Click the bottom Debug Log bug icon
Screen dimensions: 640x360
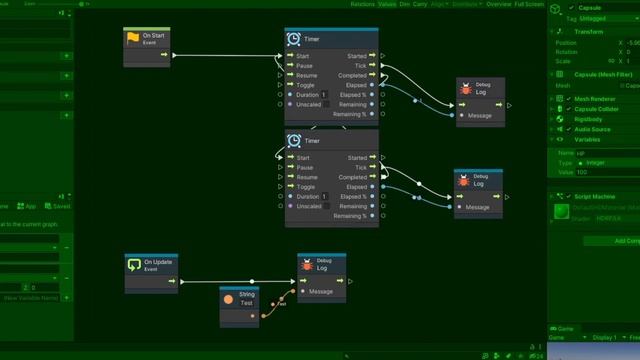[x=307, y=264]
